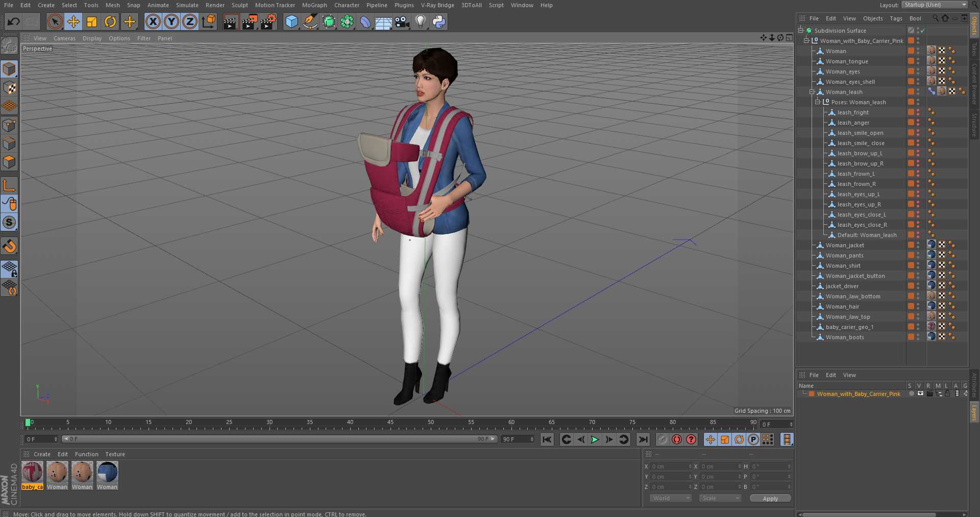Image resolution: width=980 pixels, height=517 pixels.
Task: Open viewport Cameras menu
Action: point(64,38)
